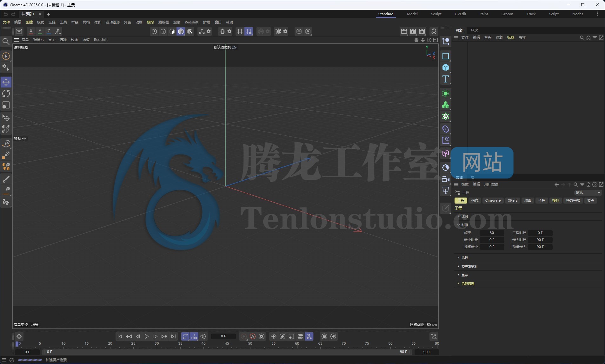The image size is (605, 364).
Task: Add a Cube primitive object
Action: coord(446,68)
